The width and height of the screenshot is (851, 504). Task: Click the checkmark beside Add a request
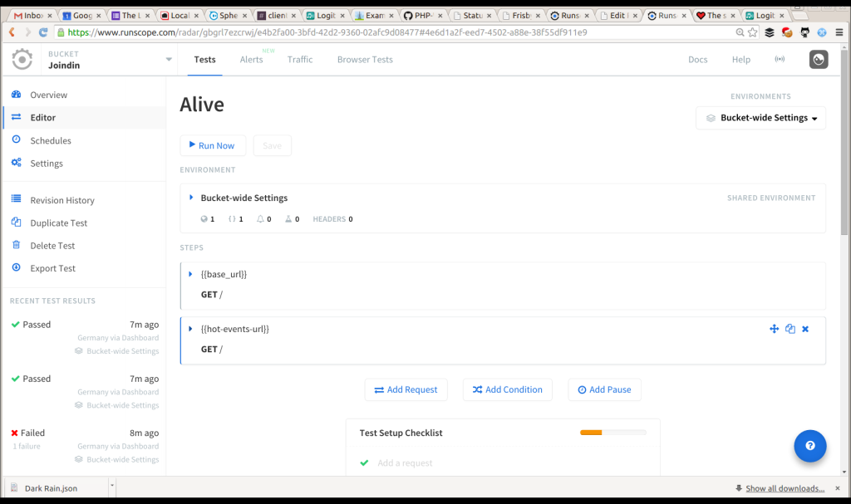coord(364,462)
